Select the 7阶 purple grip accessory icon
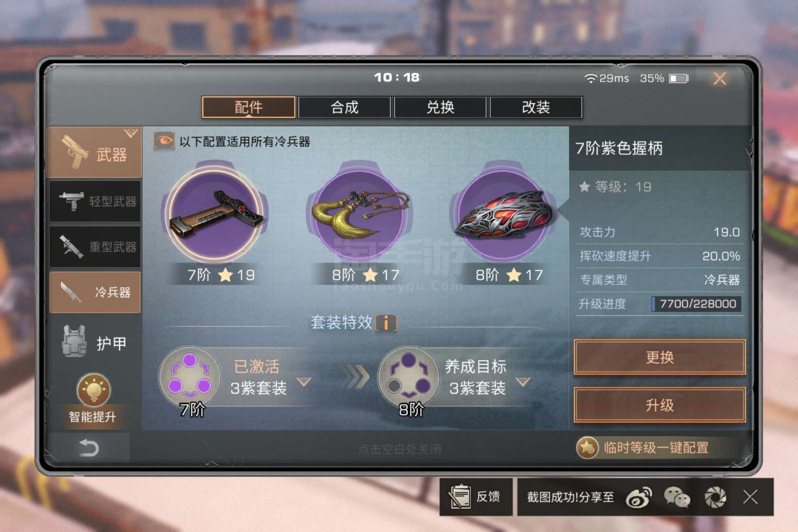798x532 pixels. 215,213
